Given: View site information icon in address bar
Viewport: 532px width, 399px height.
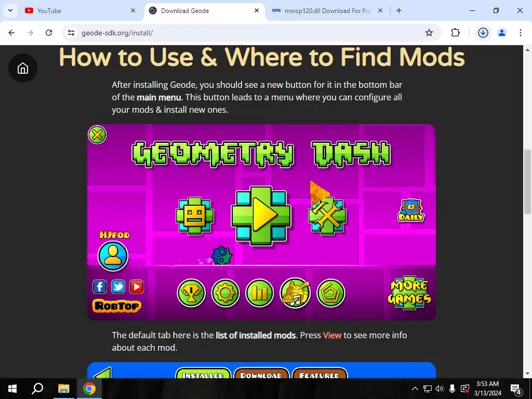Looking at the screenshot, I should tap(71, 33).
